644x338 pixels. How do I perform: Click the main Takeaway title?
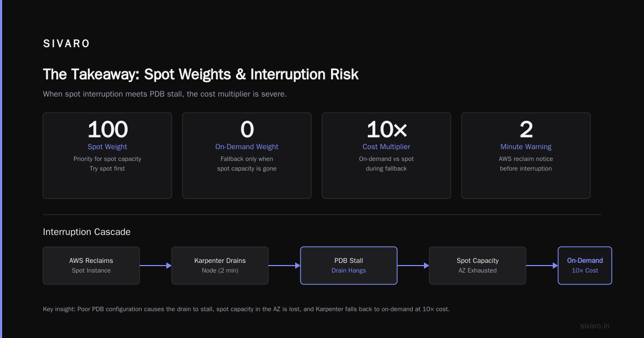201,74
